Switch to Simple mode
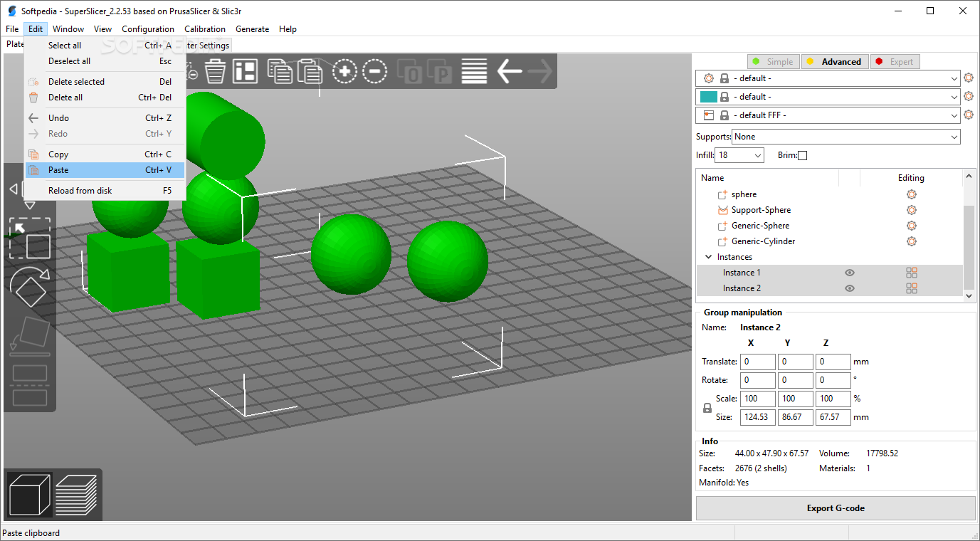Image resolution: width=980 pixels, height=541 pixels. pos(773,62)
